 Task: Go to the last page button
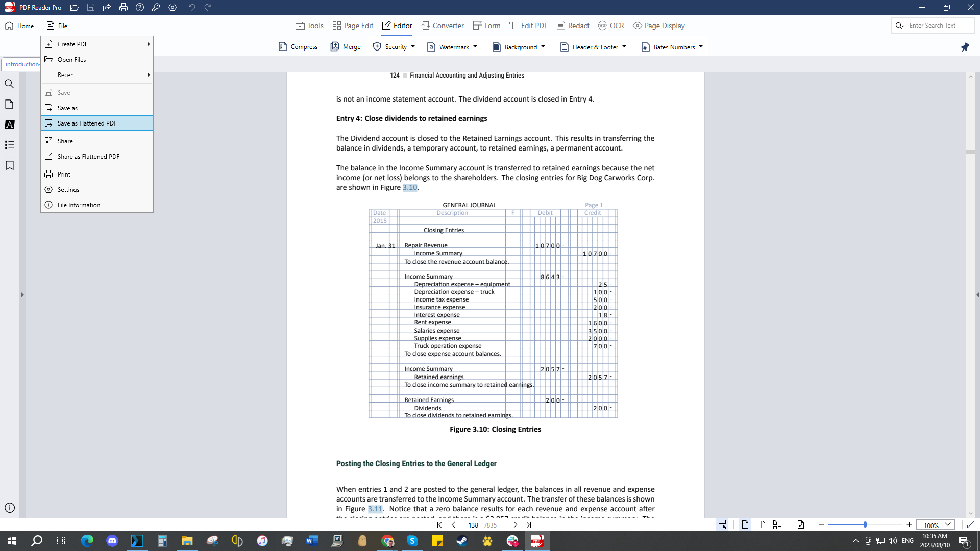tap(529, 524)
